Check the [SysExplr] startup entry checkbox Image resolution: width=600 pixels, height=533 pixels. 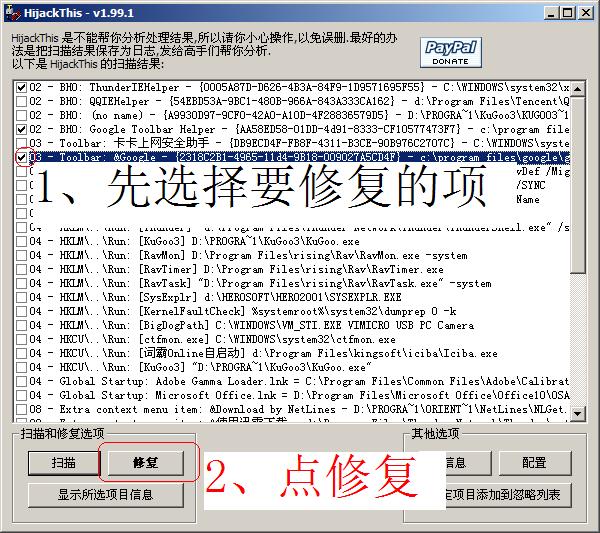21,297
